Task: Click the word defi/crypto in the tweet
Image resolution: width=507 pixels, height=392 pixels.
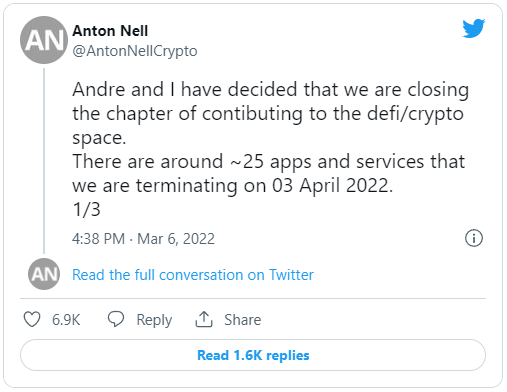Action: (x=415, y=114)
